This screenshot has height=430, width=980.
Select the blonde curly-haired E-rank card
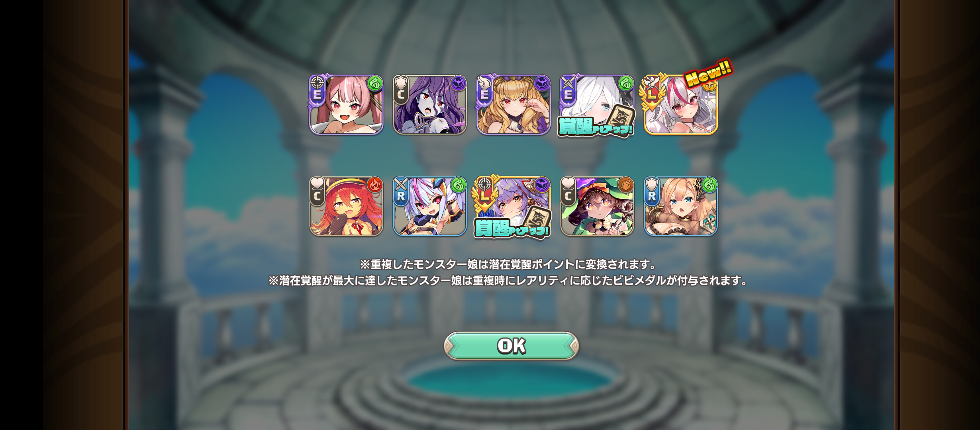513,104
